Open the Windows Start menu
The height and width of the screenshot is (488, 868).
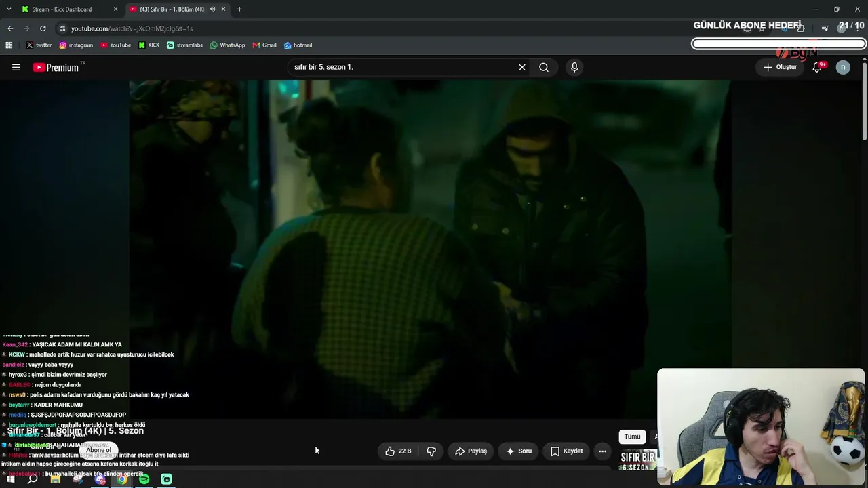(11, 479)
